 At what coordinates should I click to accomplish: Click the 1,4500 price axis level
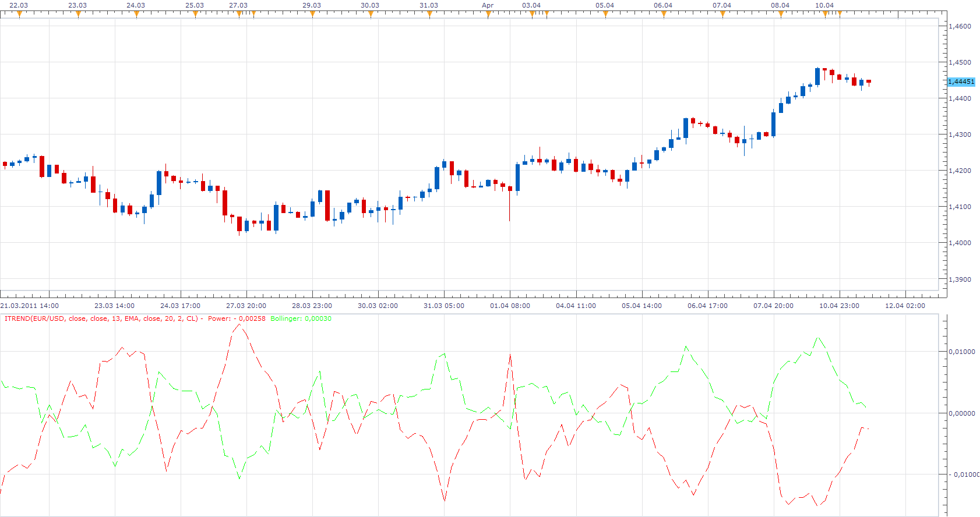pos(960,62)
